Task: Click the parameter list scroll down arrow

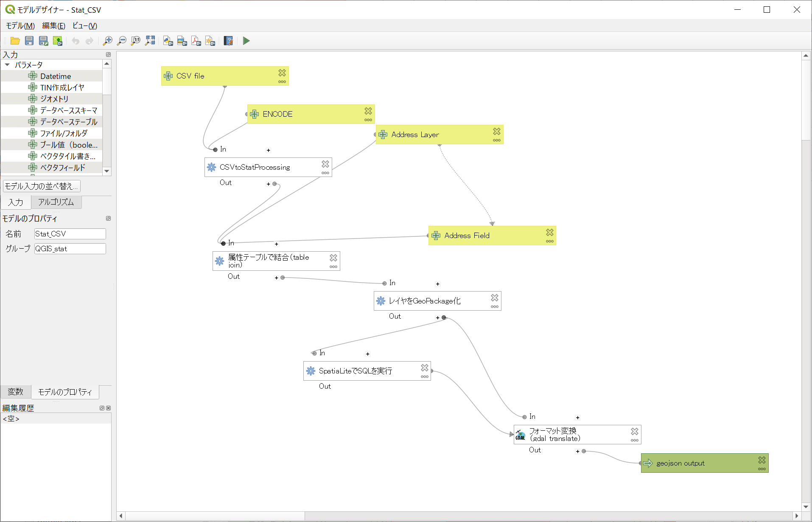Action: 107,171
